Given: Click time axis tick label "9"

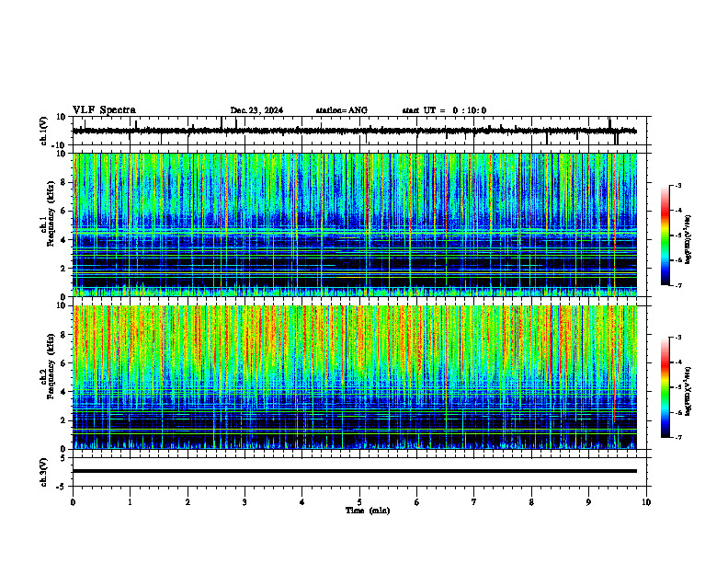Looking at the screenshot, I should coord(588,502).
